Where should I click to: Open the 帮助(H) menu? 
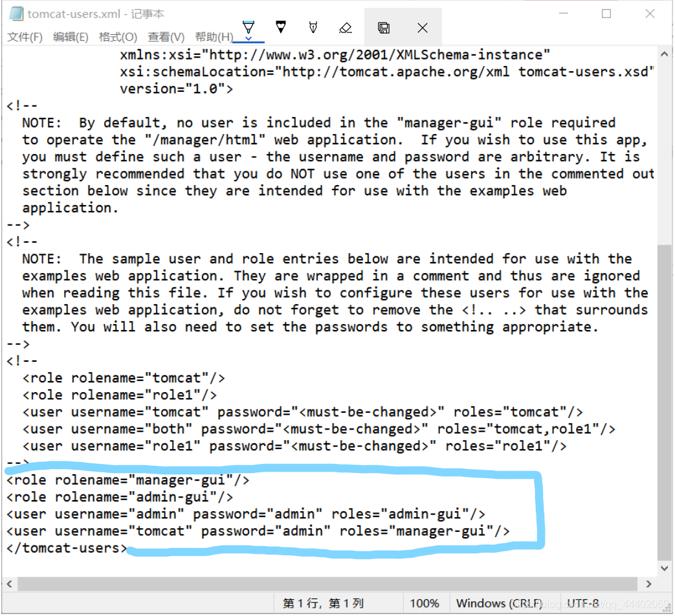pos(214,37)
